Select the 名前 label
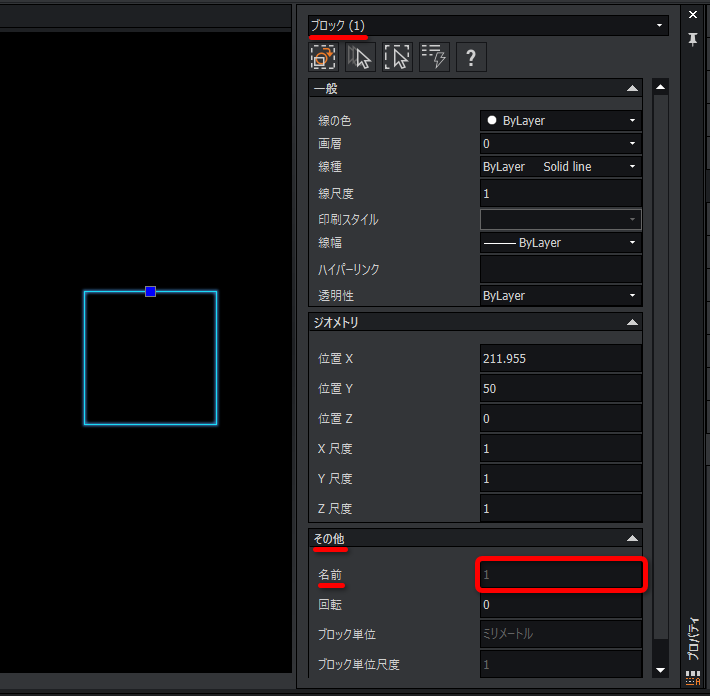 330,575
